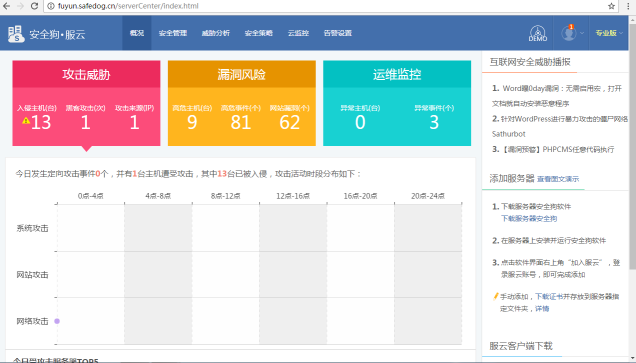Click the 异常事件 count 3
Viewport: 636px width, 363px height.
tap(434, 122)
